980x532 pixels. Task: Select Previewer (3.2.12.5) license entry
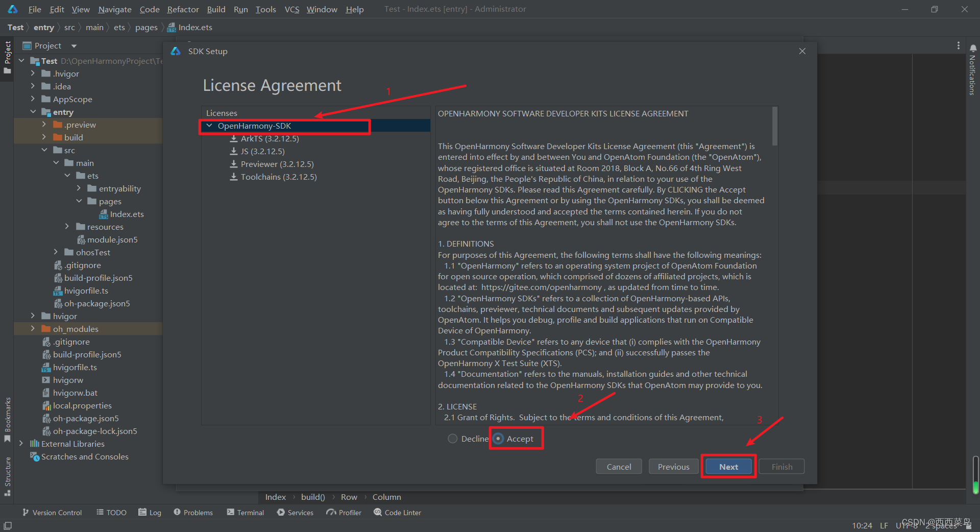click(277, 164)
